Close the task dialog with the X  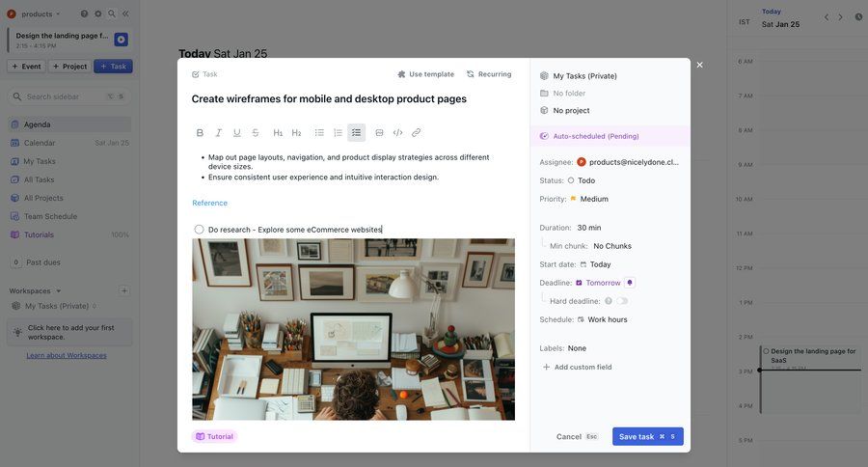700,65
